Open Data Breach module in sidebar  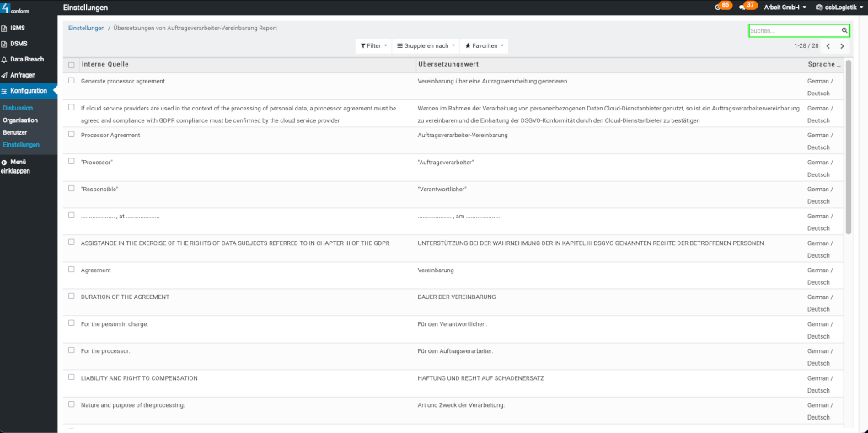[28, 60]
